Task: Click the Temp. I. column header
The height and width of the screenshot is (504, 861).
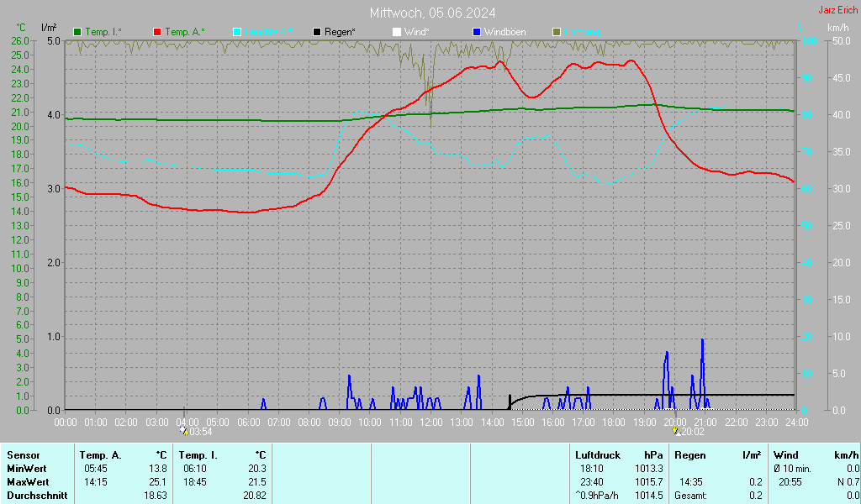Action: (x=198, y=454)
